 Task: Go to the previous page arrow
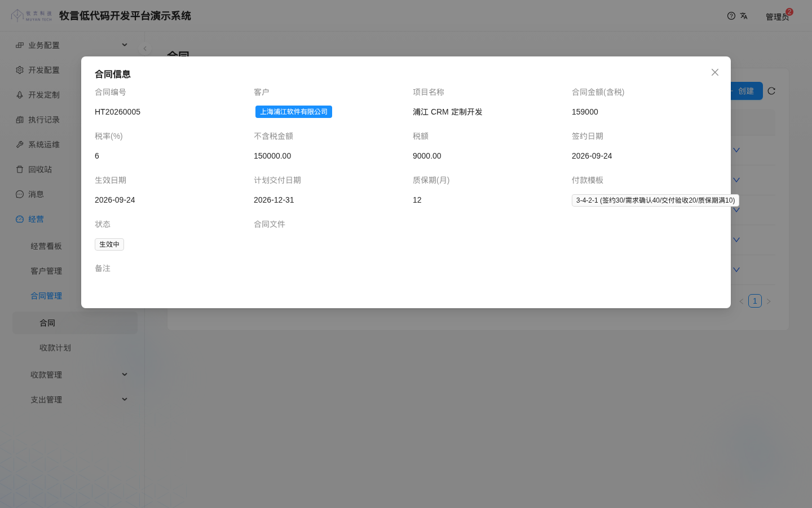pos(742,301)
